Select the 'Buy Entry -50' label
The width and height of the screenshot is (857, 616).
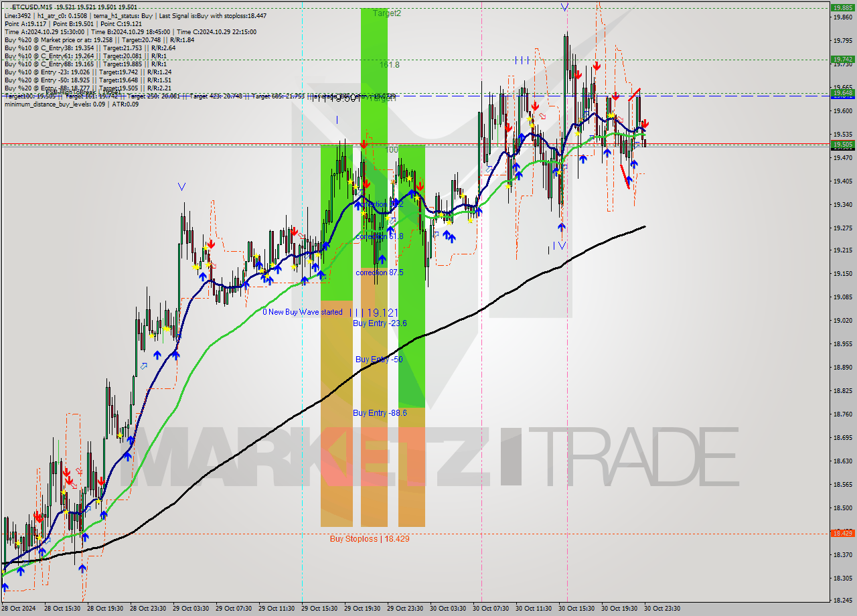[379, 360]
